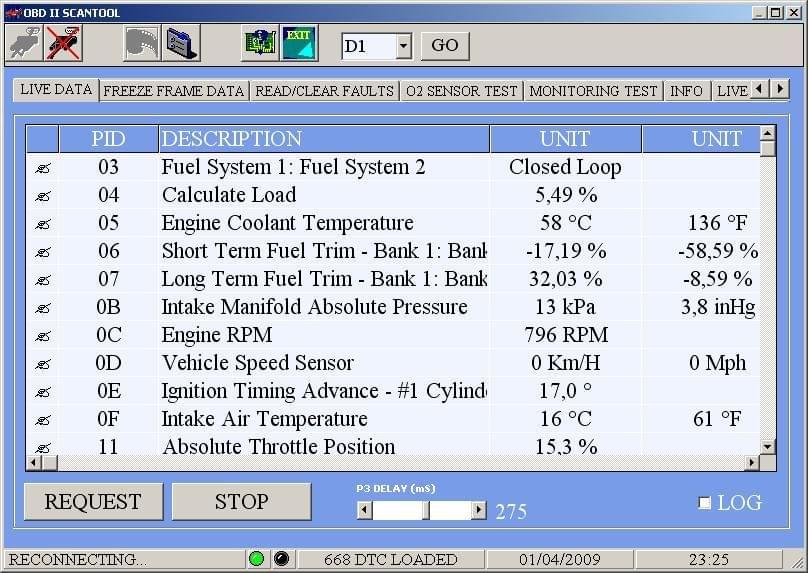Click the Calculate Load description

[x=229, y=195]
